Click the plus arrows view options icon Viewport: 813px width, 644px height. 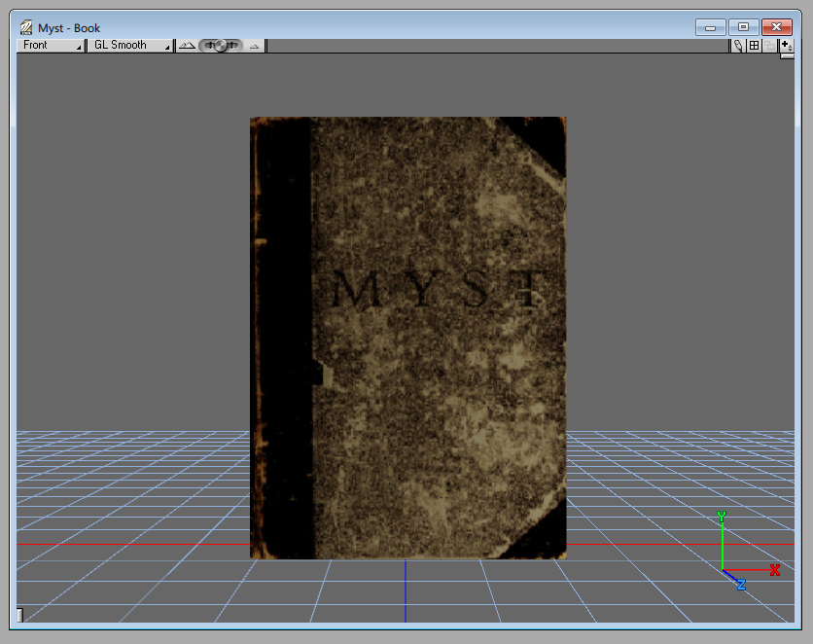click(x=786, y=46)
